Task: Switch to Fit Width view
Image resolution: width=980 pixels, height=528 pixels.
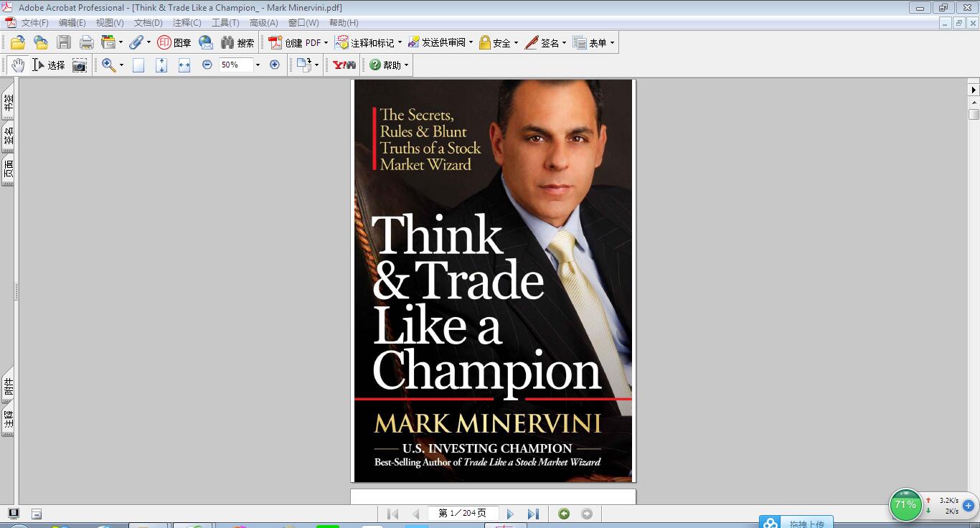Action: (184, 65)
